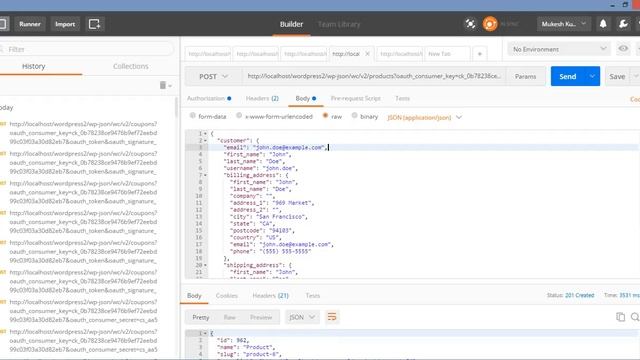Send the request
Screen dimensions: 640x360
567,76
